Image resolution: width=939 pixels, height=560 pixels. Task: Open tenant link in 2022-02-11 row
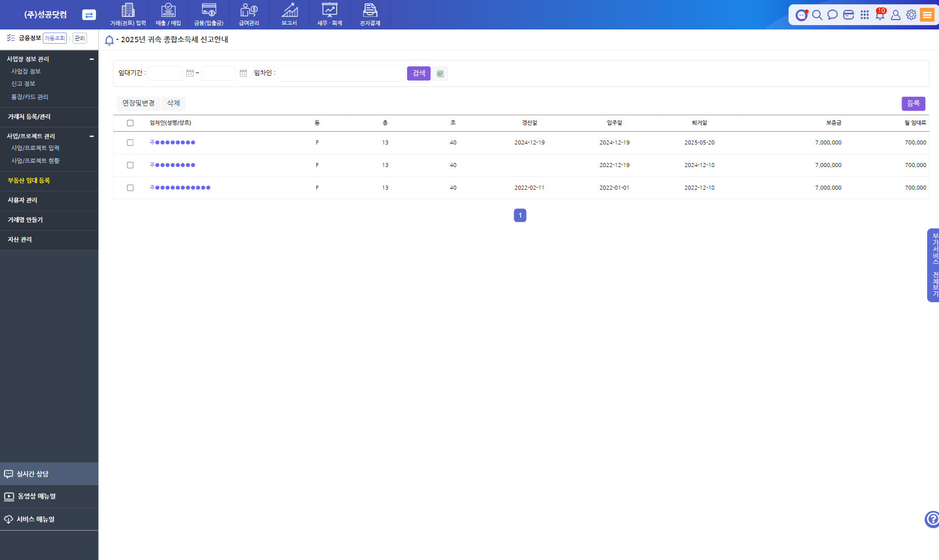(x=180, y=188)
